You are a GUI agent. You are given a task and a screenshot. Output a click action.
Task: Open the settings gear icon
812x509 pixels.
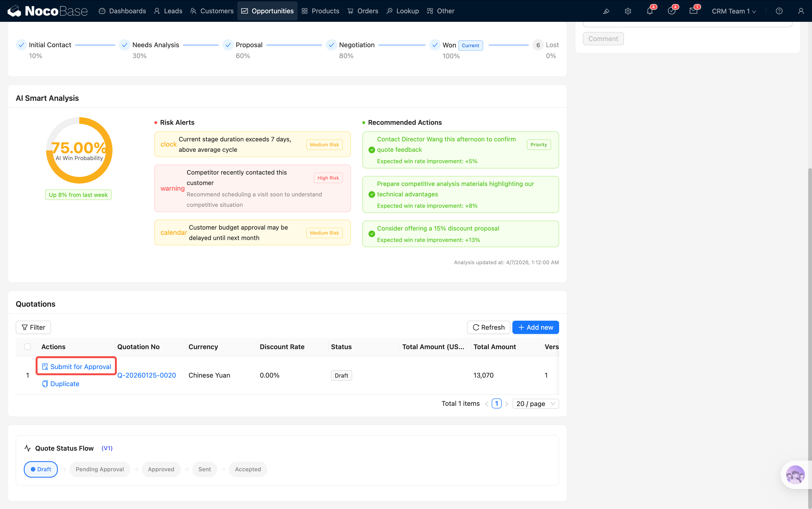[x=628, y=11]
